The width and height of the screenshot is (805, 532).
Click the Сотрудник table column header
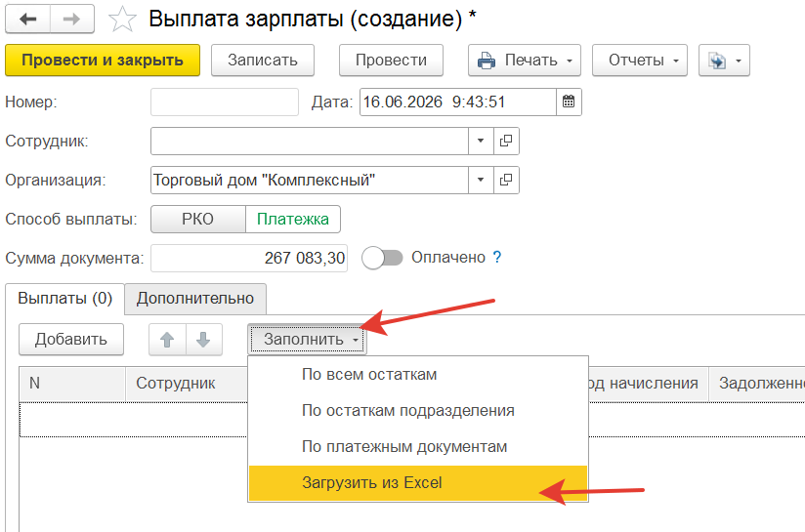[187, 384]
